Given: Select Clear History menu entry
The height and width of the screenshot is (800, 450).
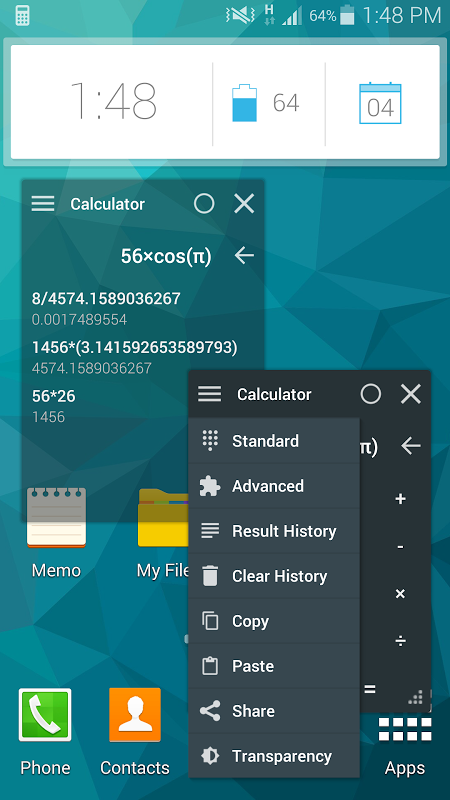Looking at the screenshot, I should (274, 576).
